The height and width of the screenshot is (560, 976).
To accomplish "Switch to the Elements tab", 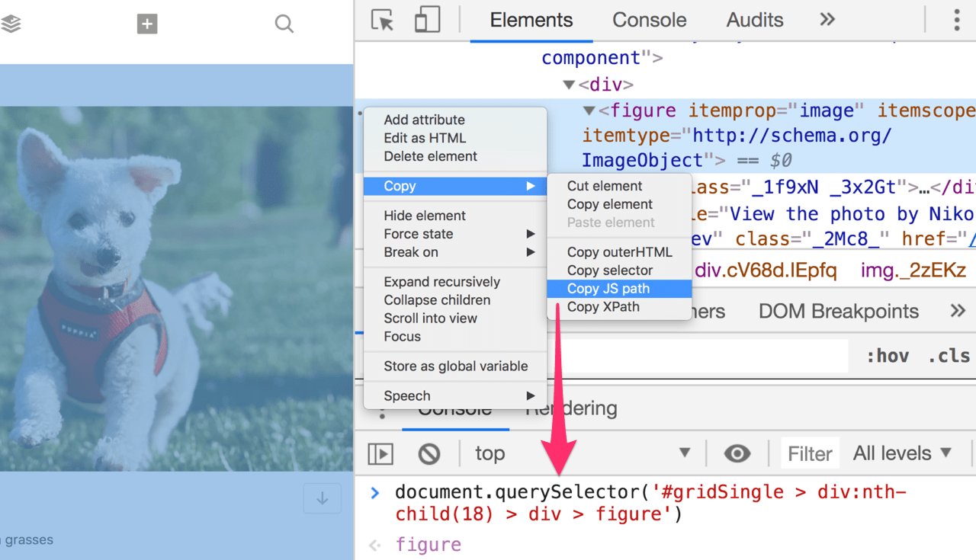I will [x=531, y=20].
